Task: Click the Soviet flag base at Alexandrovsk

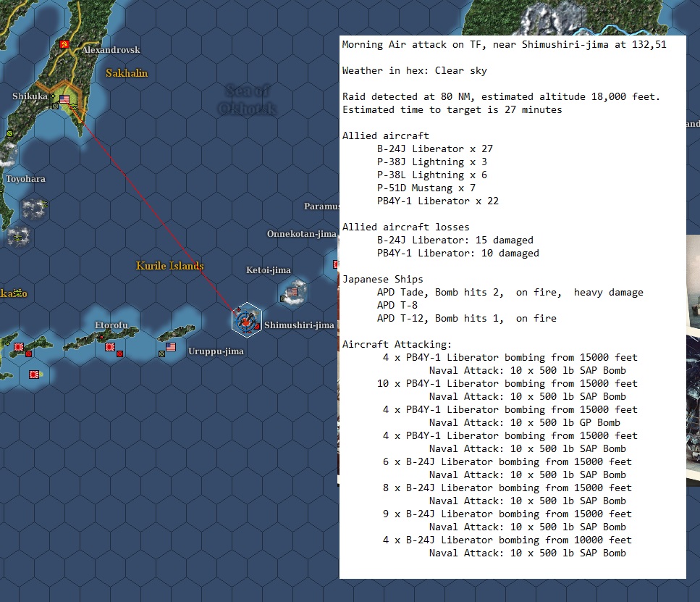Action: click(64, 44)
